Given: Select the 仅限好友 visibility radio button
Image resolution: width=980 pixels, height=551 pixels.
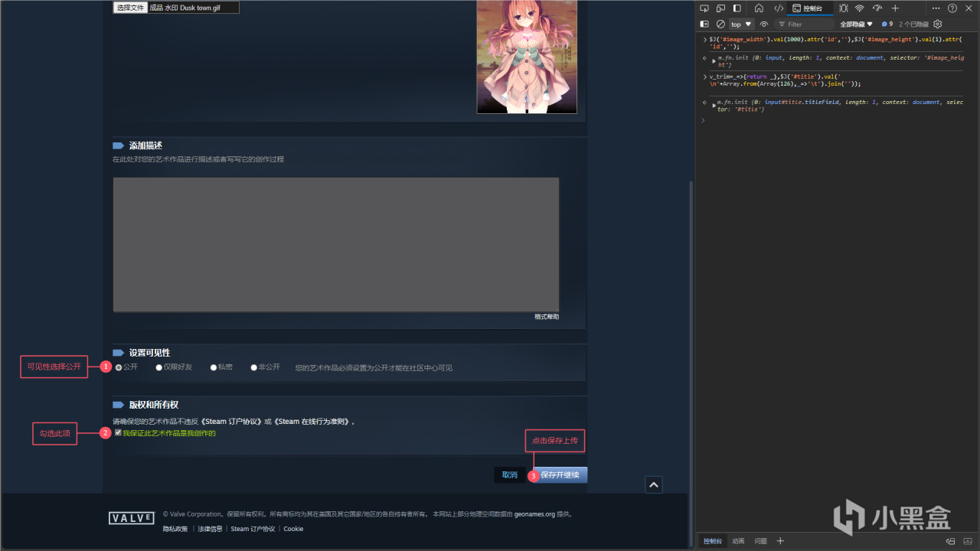Looking at the screenshot, I should (159, 367).
